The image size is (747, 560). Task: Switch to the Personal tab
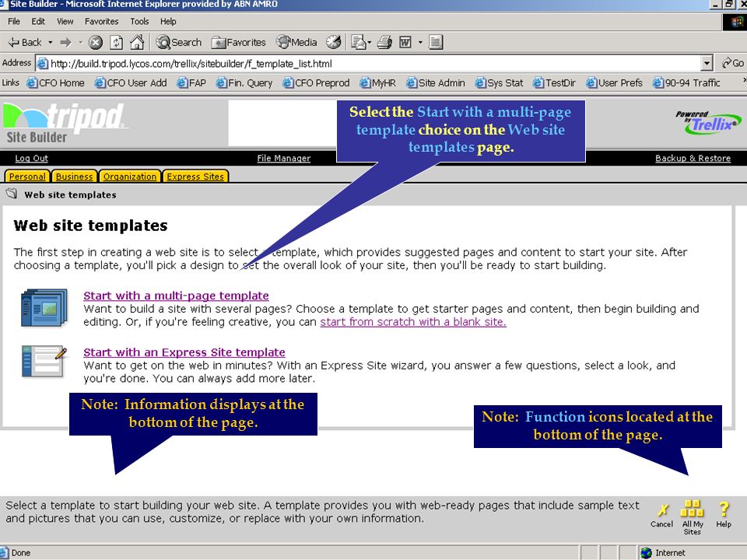[x=27, y=177]
